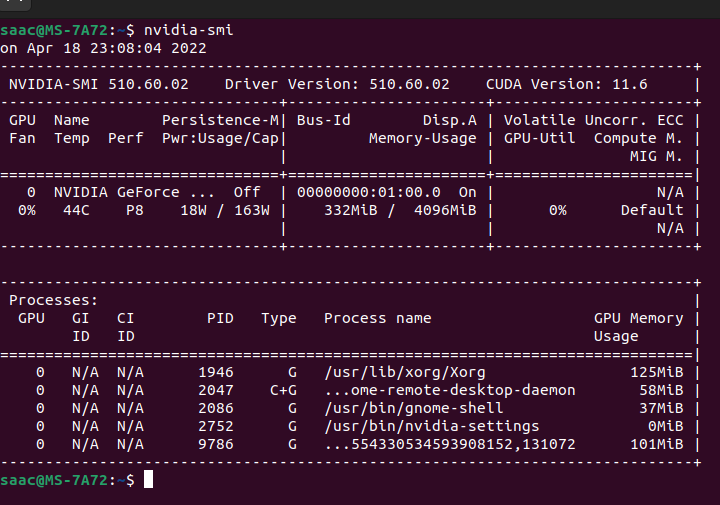This screenshot has height=505, width=720.
Task: Click the new tab button in header bar
Action: (x=15, y=4)
